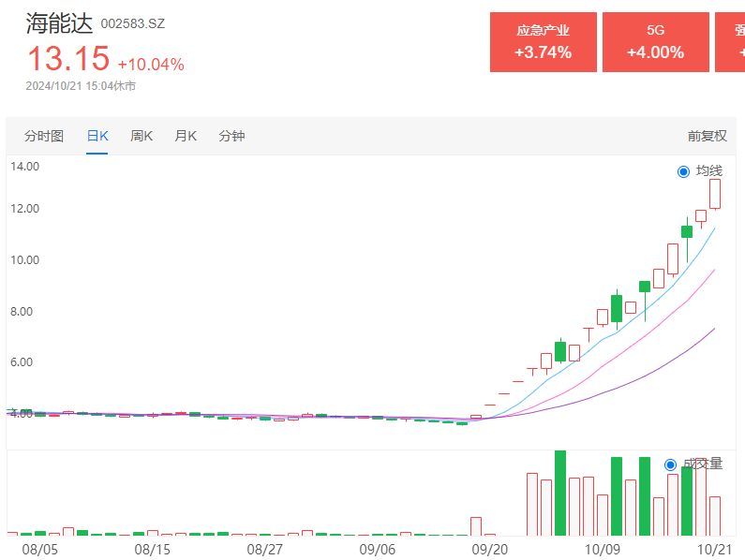Click the 09/20 date axis label

pos(490,550)
